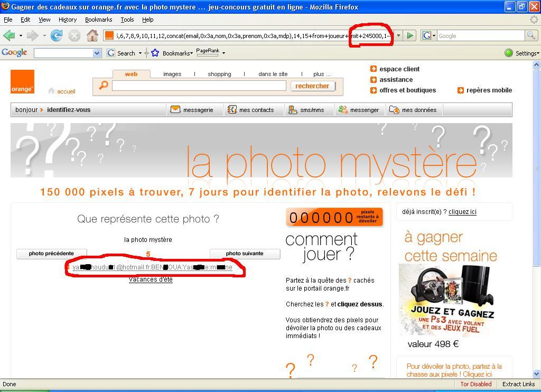541x392 pixels.
Task: Open the History menu
Action: tap(68, 20)
